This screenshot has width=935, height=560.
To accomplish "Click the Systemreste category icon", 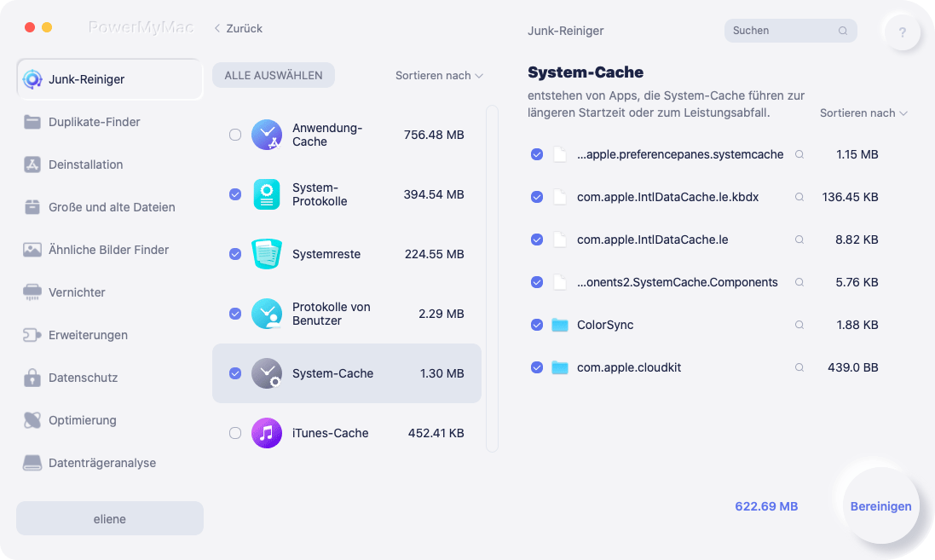I will click(267, 254).
